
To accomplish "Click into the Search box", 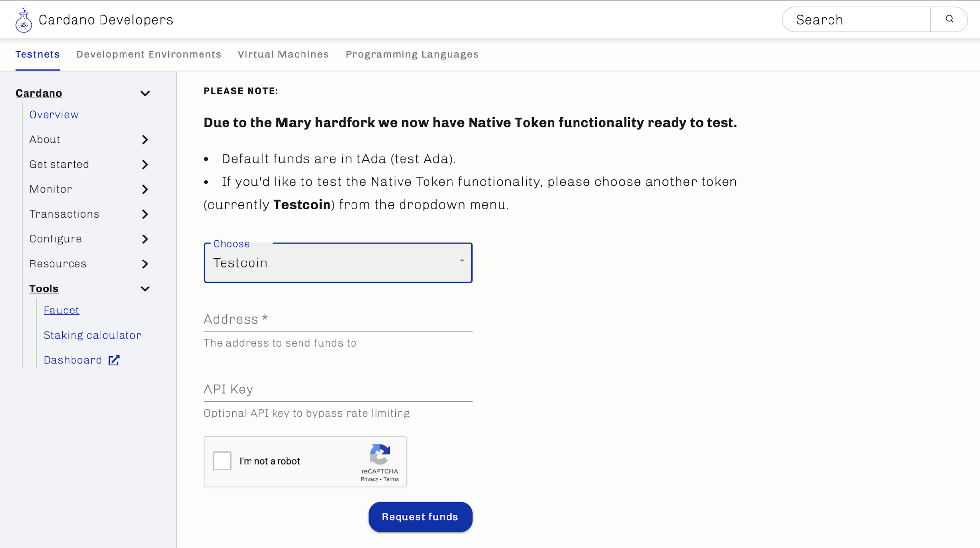I will click(856, 20).
